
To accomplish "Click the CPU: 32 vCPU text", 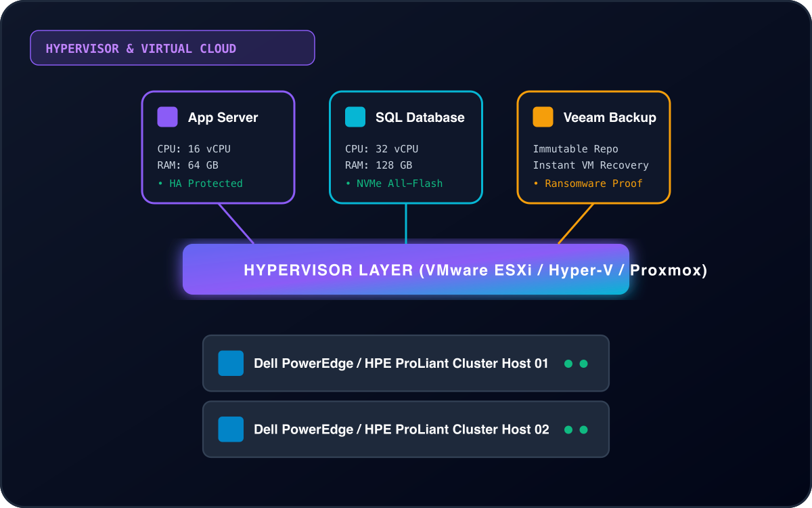I will 382,149.
